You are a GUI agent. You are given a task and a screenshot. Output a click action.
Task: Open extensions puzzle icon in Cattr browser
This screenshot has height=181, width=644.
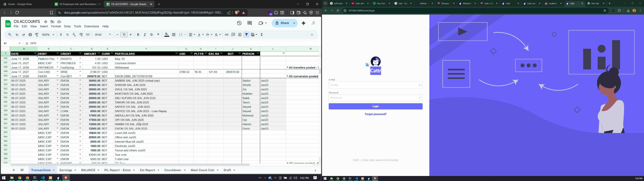click(x=619, y=11)
